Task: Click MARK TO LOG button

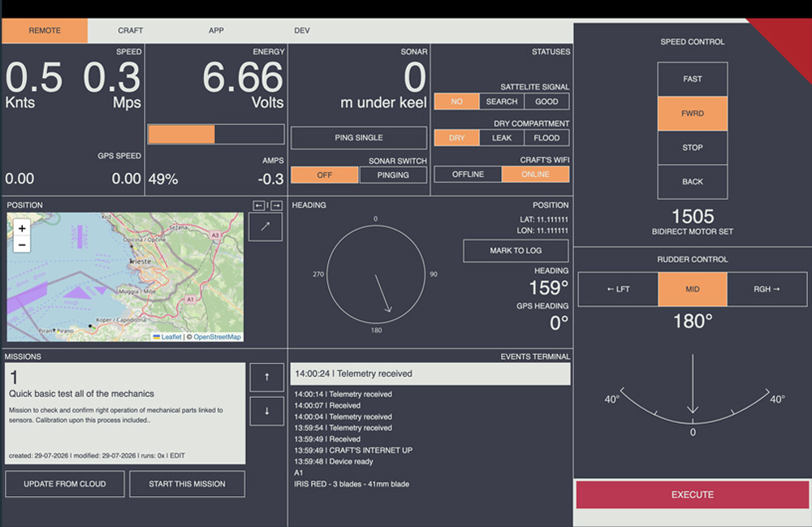Action: (516, 251)
